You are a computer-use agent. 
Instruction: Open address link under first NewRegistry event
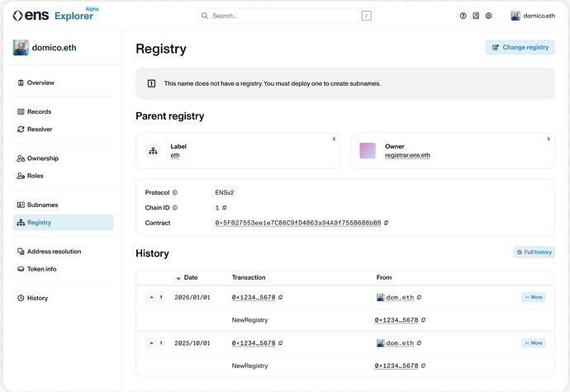pos(397,320)
